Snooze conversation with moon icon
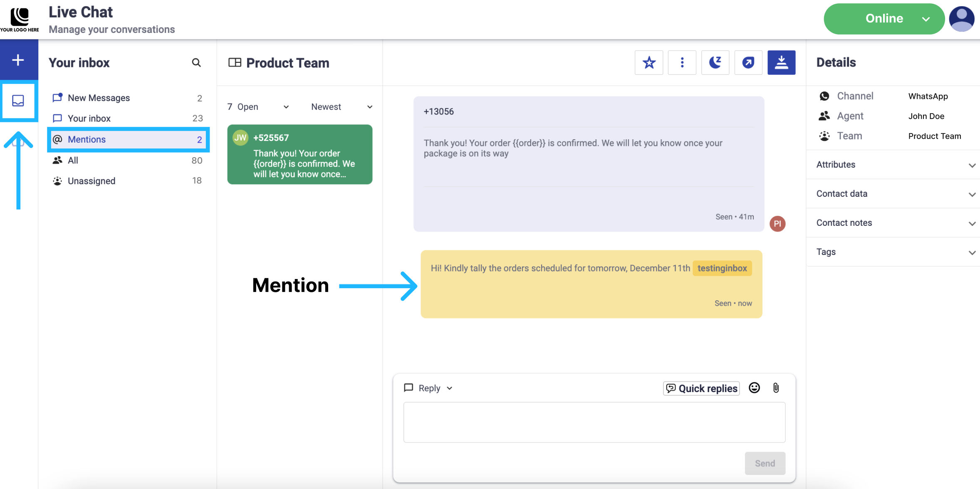 pos(715,62)
